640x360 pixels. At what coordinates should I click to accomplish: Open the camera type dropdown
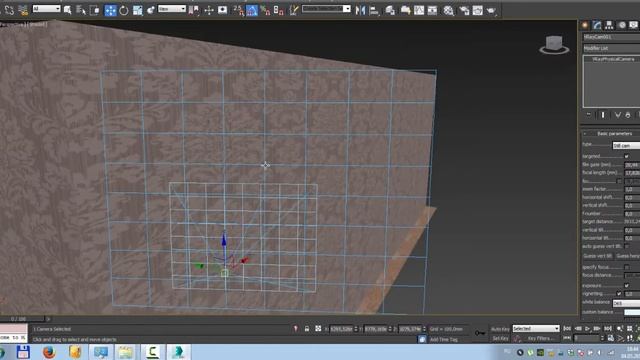pos(626,145)
